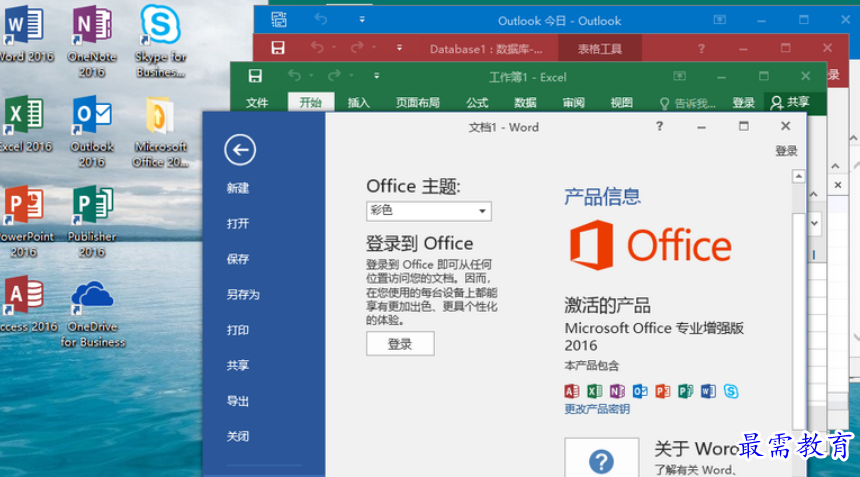Image resolution: width=860 pixels, height=477 pixels.
Task: Select 打开 in Word backstage menu
Action: coord(237,224)
